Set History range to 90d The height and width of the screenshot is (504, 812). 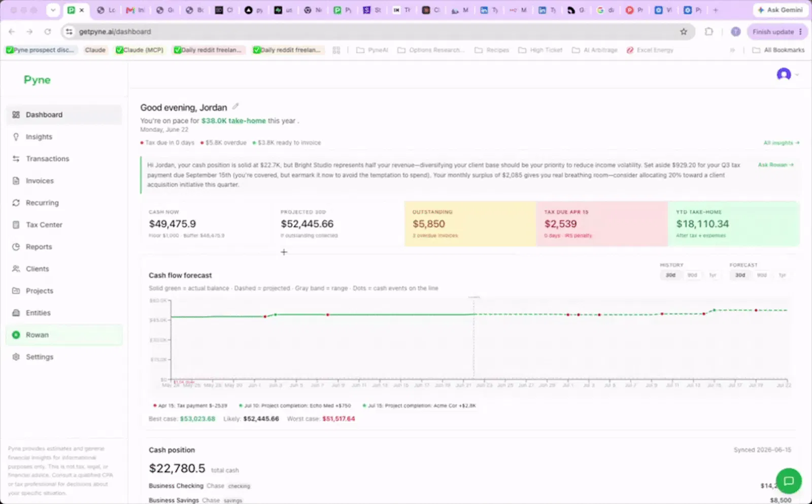click(692, 275)
